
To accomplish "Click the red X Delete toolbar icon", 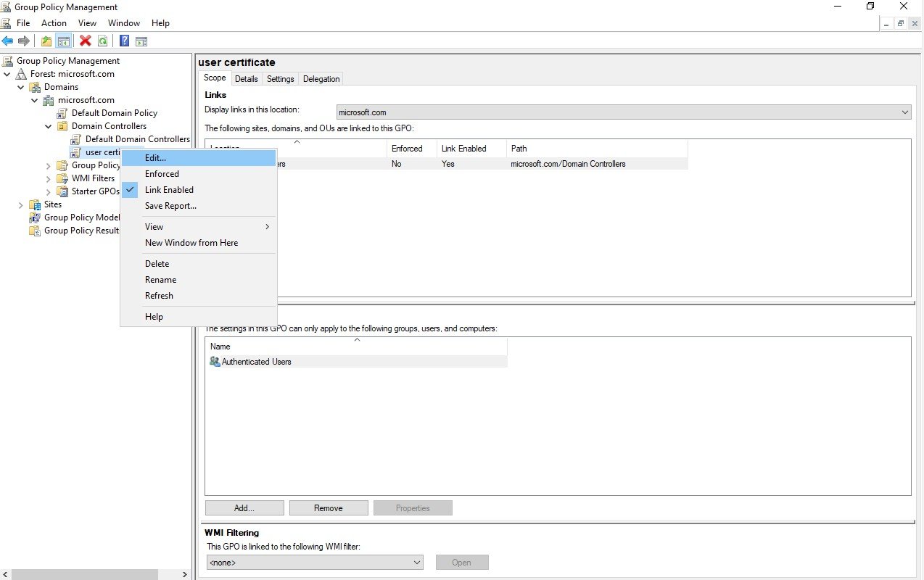I will click(x=86, y=41).
